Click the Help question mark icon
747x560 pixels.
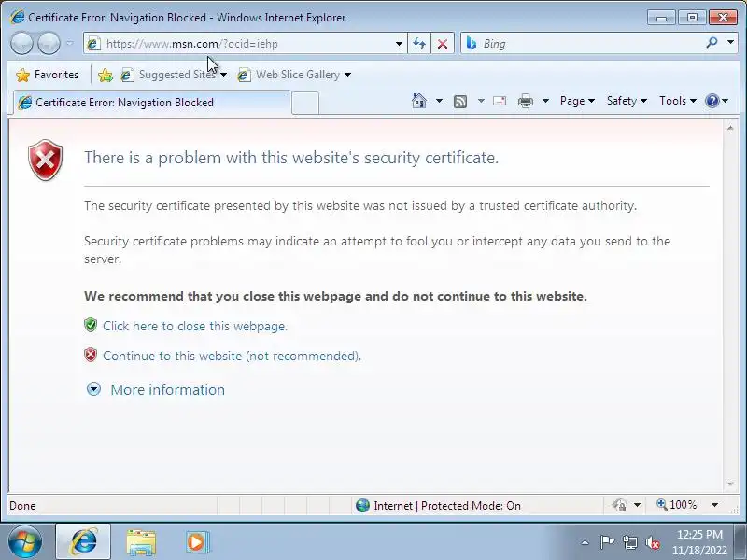coord(712,101)
